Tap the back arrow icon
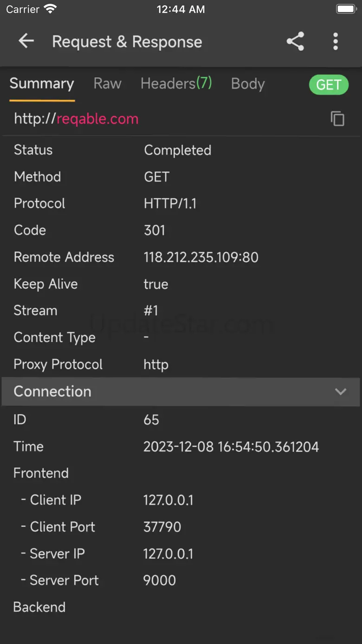Viewport: 362px width, 644px height. (26, 41)
